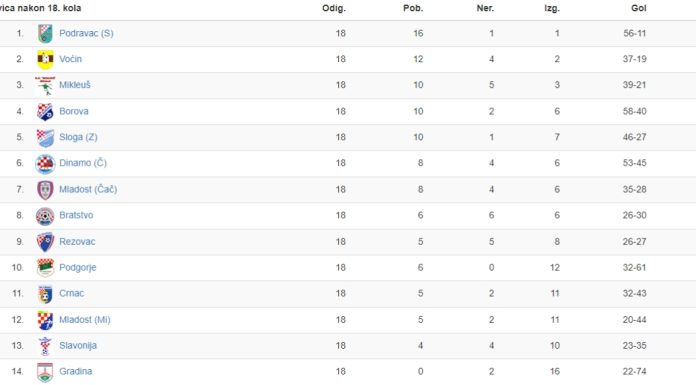Open the Slavonija team link
This screenshot has height=385, width=696.
coord(78,345)
